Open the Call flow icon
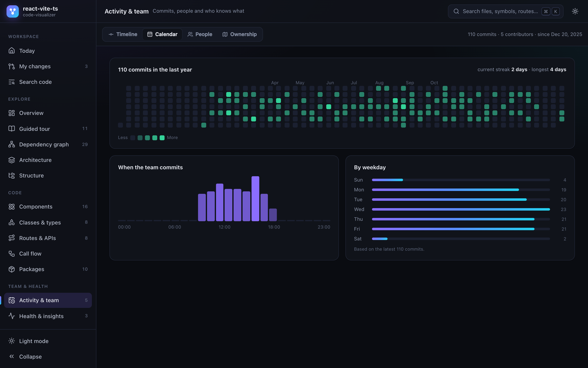588x368 pixels. [x=12, y=254]
